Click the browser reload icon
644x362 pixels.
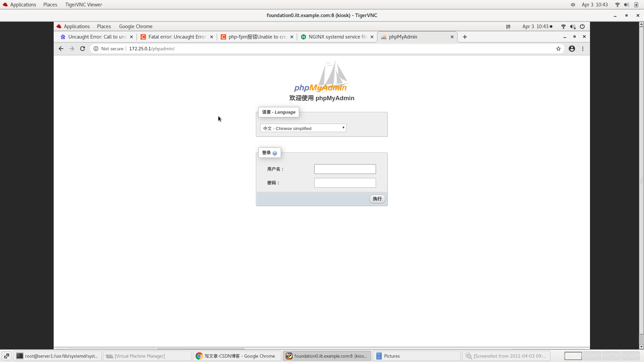pyautogui.click(x=83, y=49)
